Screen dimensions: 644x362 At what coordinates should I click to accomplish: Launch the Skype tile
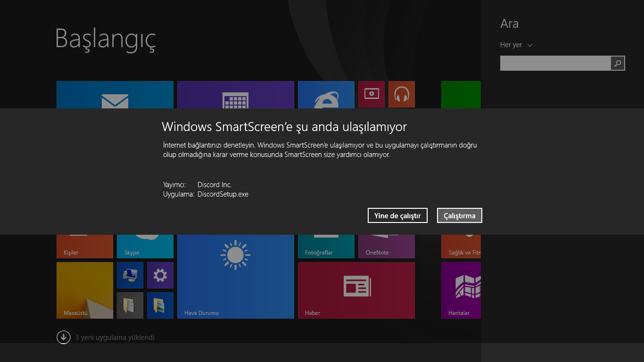(x=145, y=247)
